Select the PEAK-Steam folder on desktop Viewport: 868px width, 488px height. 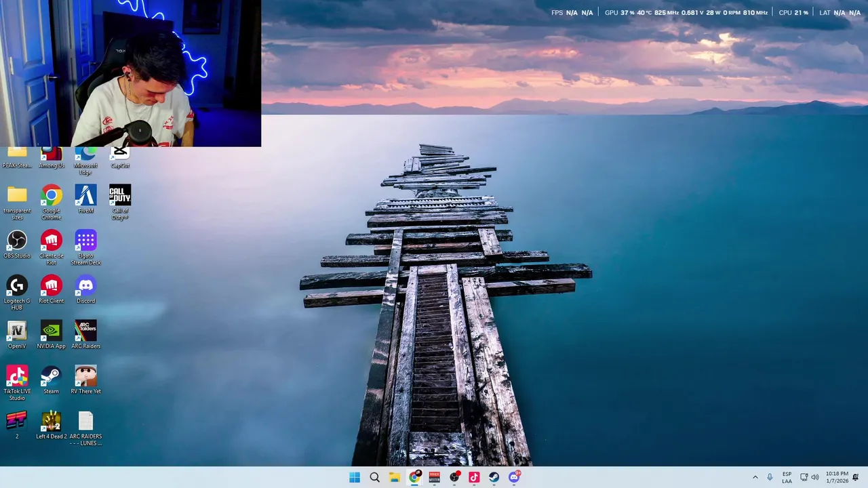pos(17,159)
